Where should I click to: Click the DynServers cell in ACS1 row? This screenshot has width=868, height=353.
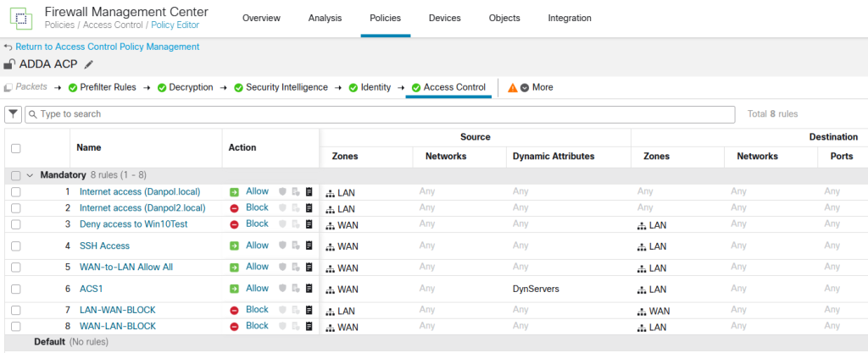[536, 289]
